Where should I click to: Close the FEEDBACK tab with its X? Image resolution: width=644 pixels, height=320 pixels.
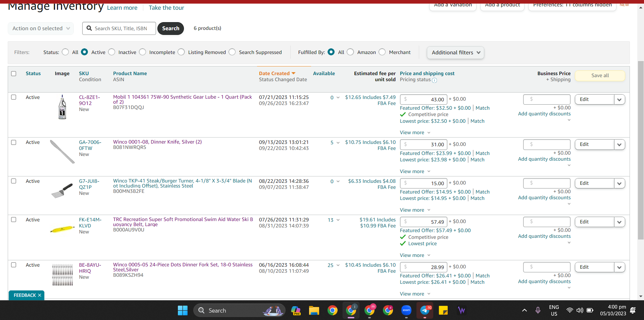click(40, 295)
